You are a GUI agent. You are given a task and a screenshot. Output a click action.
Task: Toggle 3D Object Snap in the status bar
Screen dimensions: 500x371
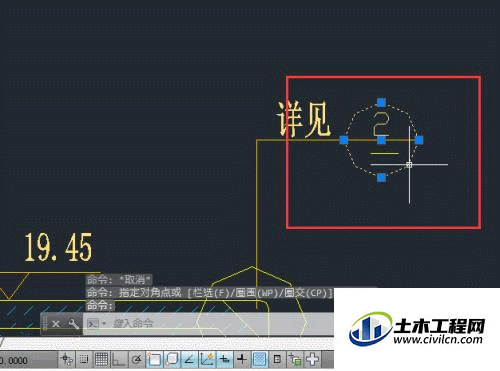click(x=172, y=359)
